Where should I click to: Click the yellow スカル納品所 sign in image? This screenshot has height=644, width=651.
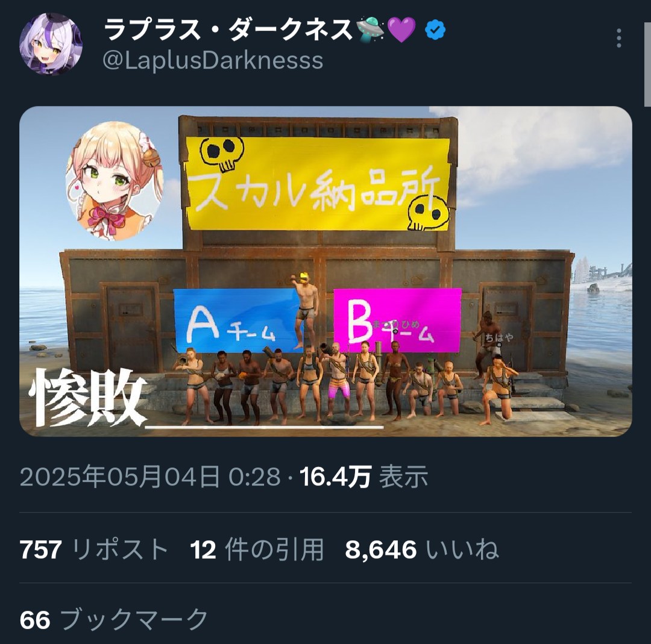click(x=318, y=183)
